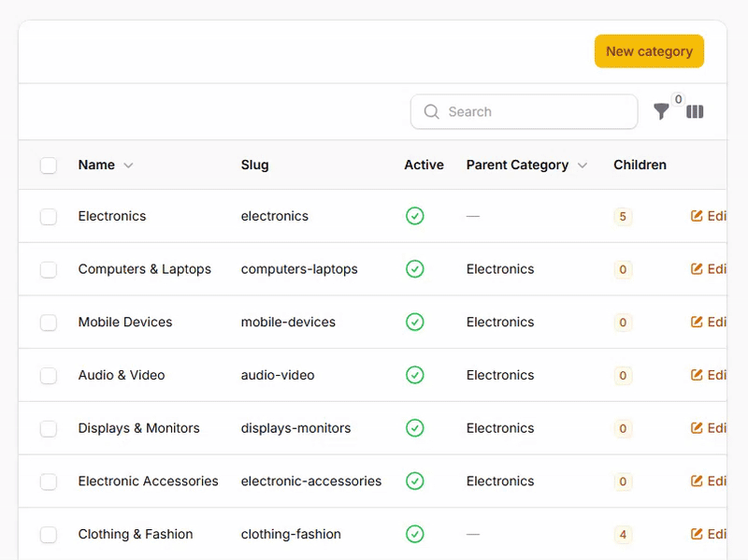Edit the Electronics row
The height and width of the screenshot is (560, 748).
(709, 216)
